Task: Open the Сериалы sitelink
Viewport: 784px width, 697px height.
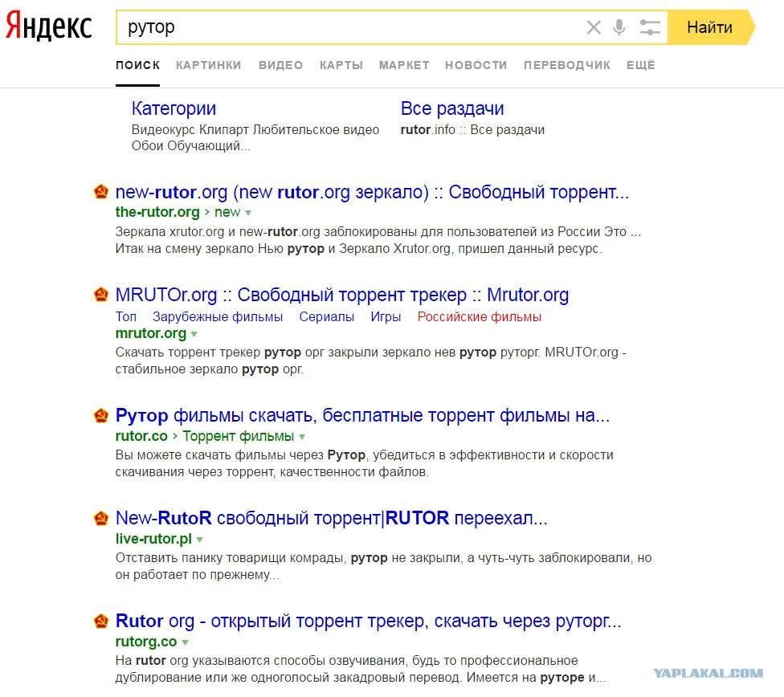Action: pos(326,317)
